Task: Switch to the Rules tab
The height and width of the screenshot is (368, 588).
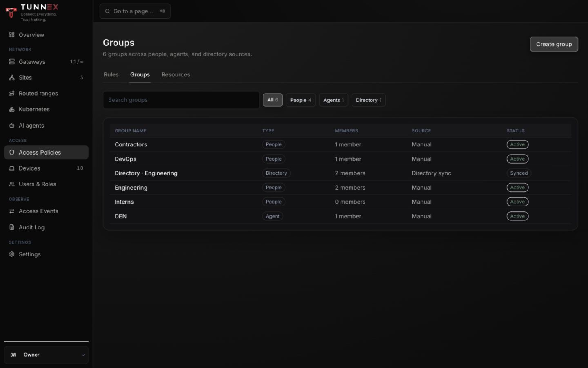Action: click(111, 75)
